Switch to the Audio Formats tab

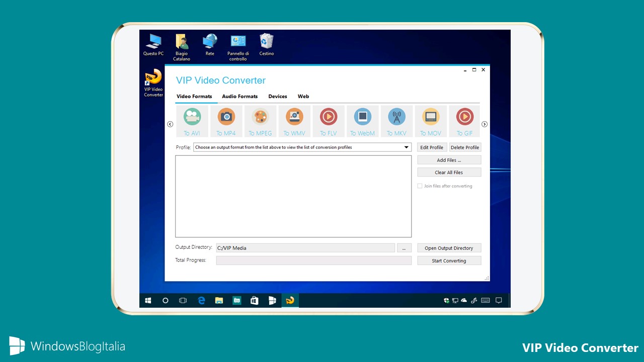pyautogui.click(x=240, y=97)
